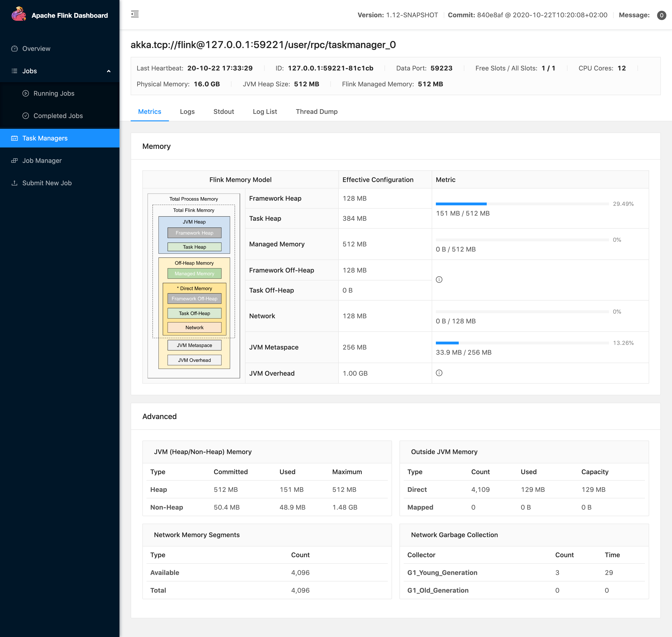
Task: Go to Task Managers page
Action: tap(45, 138)
